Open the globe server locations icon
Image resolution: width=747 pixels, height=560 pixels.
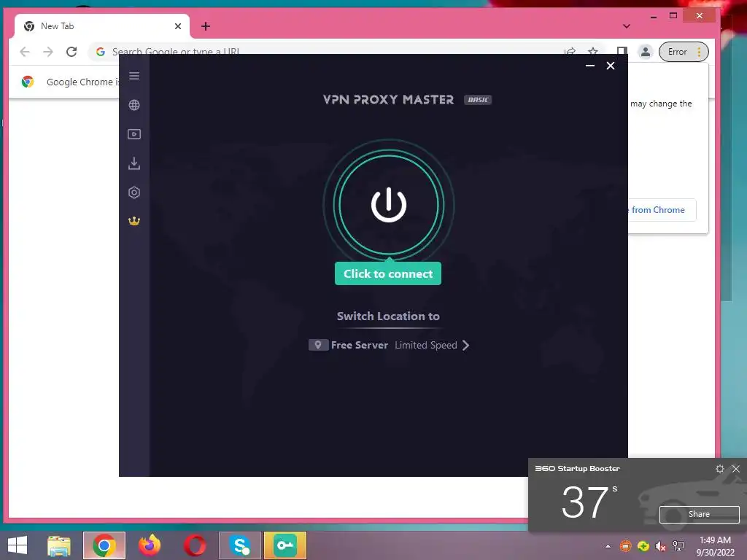click(134, 105)
